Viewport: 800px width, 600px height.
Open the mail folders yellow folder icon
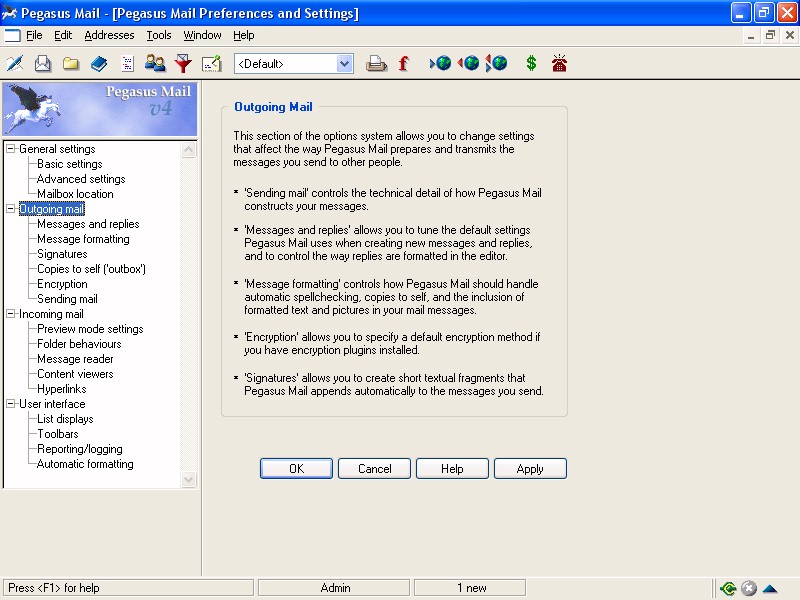click(x=71, y=64)
